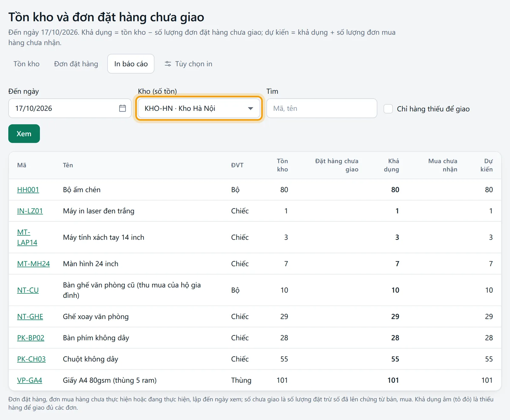
Task: Select the item name 'Màn hình 24 inch'
Action: pyautogui.click(x=91, y=264)
